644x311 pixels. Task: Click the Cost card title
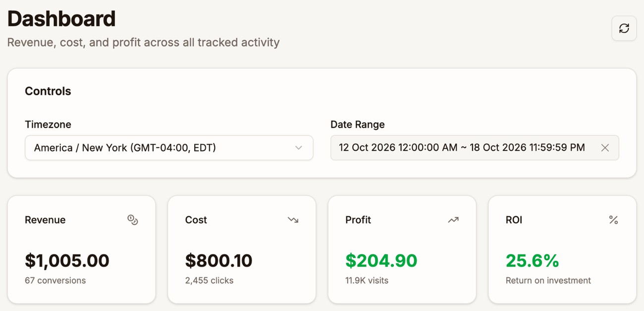[196, 220]
